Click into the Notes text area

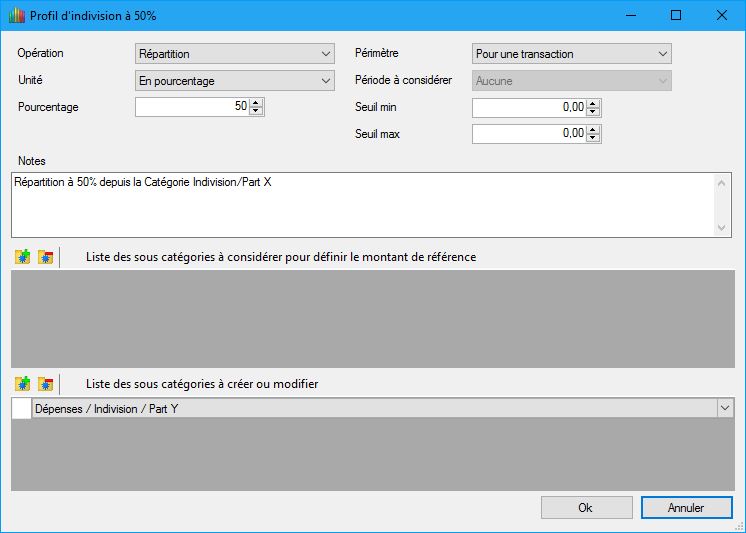[x=360, y=205]
